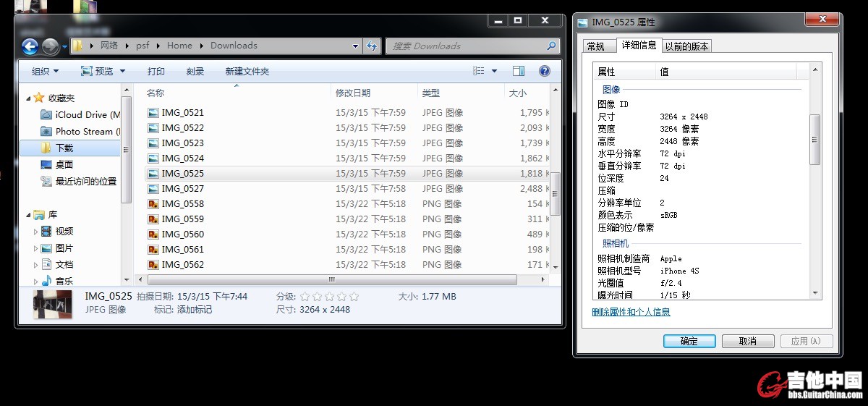
Task: Expand the address bar history dropdown
Action: [x=355, y=46]
